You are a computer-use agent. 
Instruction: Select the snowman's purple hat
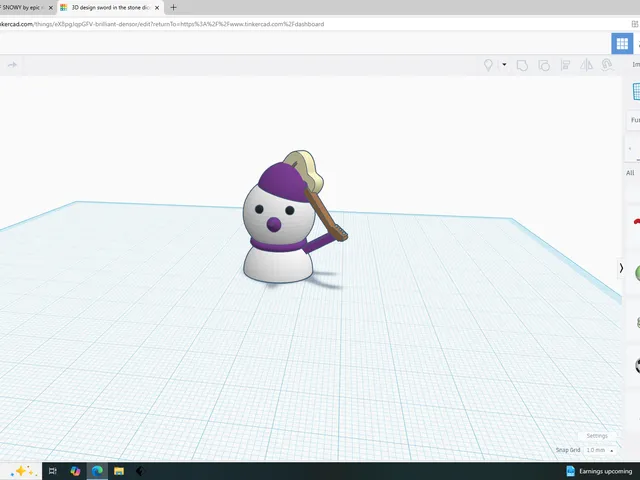tap(282, 182)
